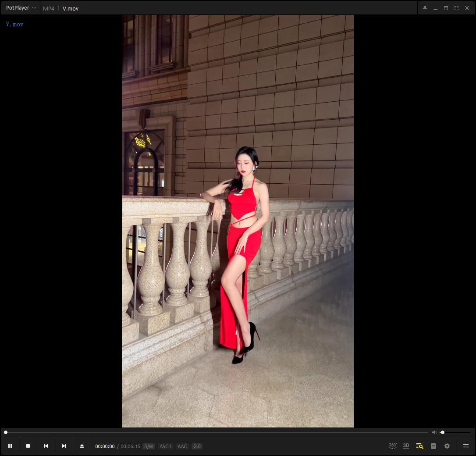Click the MP4 format label in title bar
The image size is (476, 456).
[x=49, y=8]
